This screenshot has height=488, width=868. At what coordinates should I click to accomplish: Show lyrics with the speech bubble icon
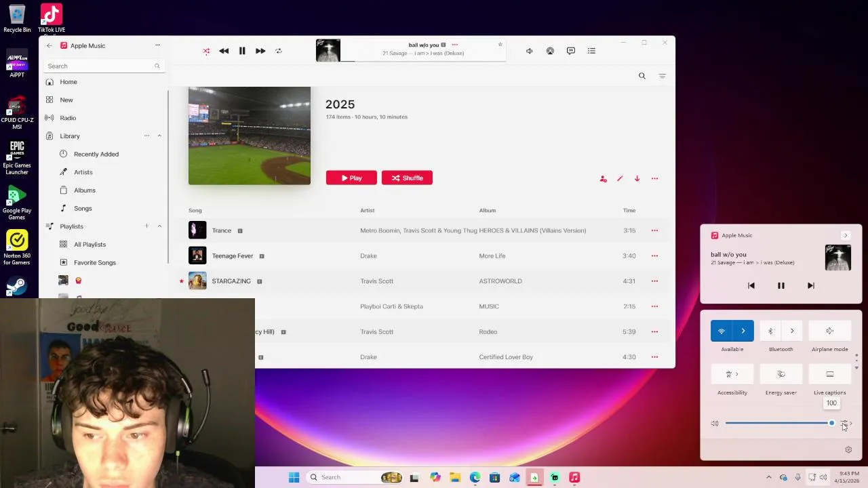click(571, 51)
